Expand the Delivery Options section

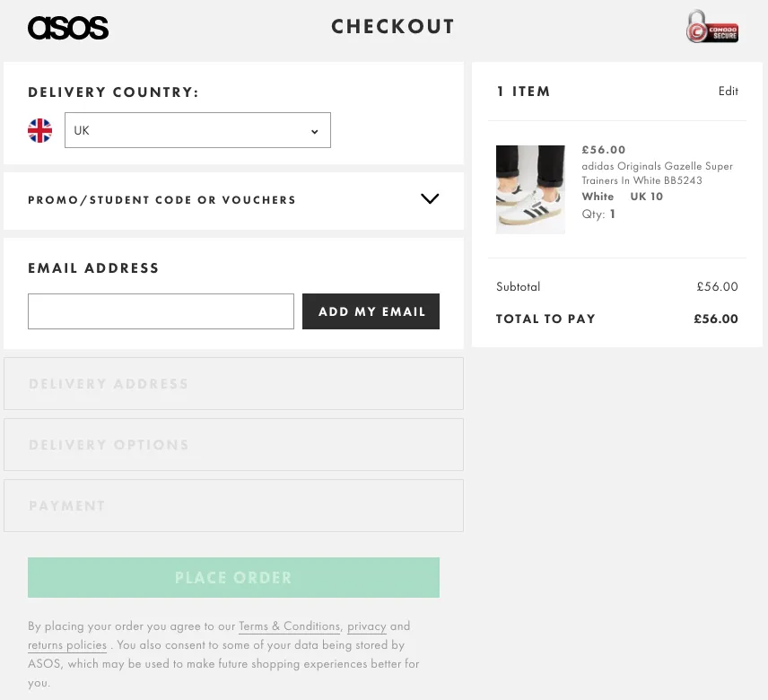pyautogui.click(x=233, y=445)
